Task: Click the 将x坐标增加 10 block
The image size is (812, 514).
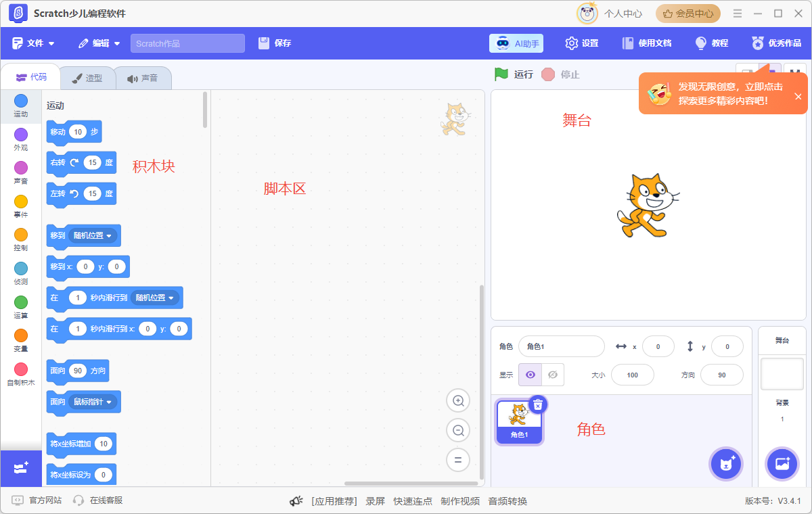Action: pyautogui.click(x=81, y=444)
